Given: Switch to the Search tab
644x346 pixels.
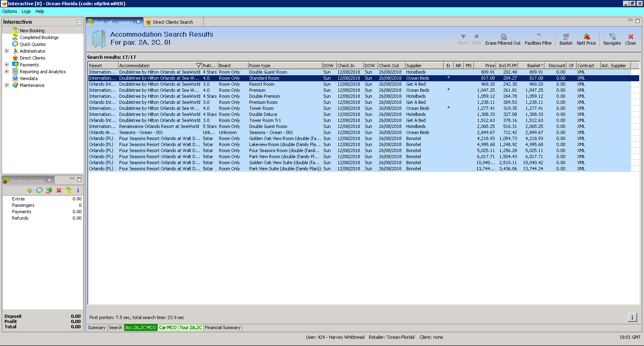Looking at the screenshot, I should [x=116, y=327].
